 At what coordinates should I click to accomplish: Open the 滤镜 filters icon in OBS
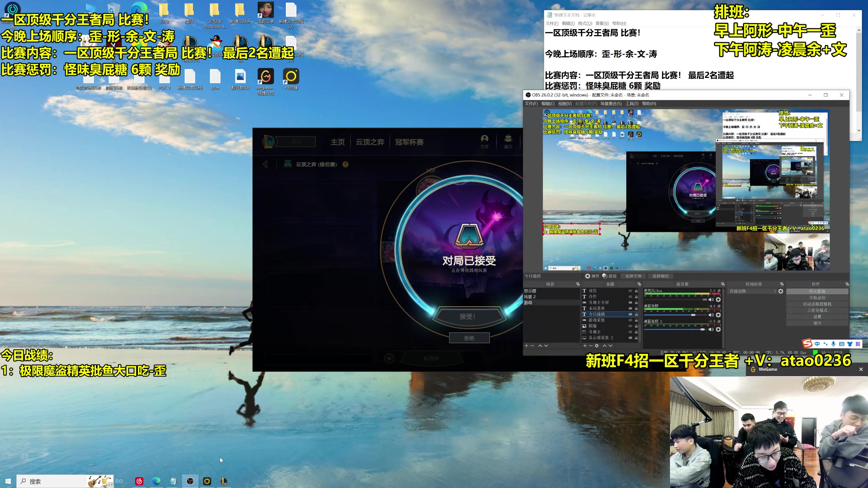click(605, 276)
